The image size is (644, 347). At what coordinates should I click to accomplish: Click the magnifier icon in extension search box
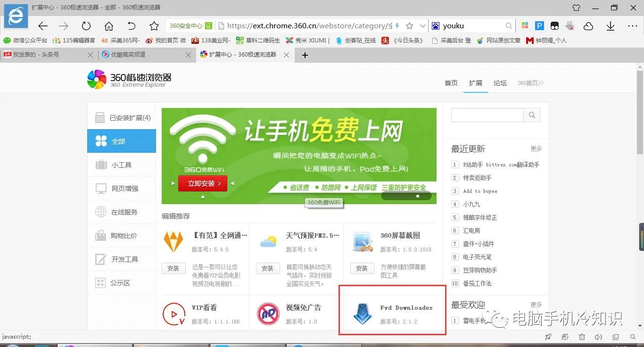[x=532, y=115]
